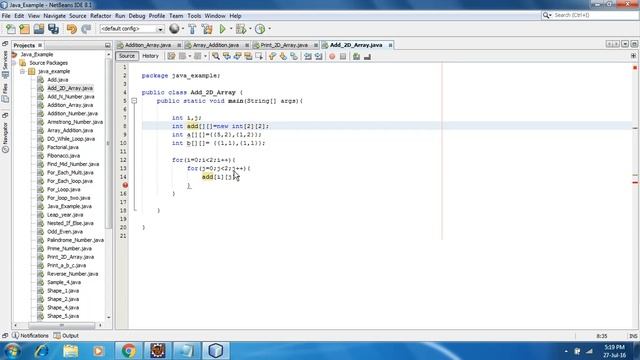The width and height of the screenshot is (640, 360).
Task: Open the dropdown arrow beside the globe icon
Action: pos(182,29)
